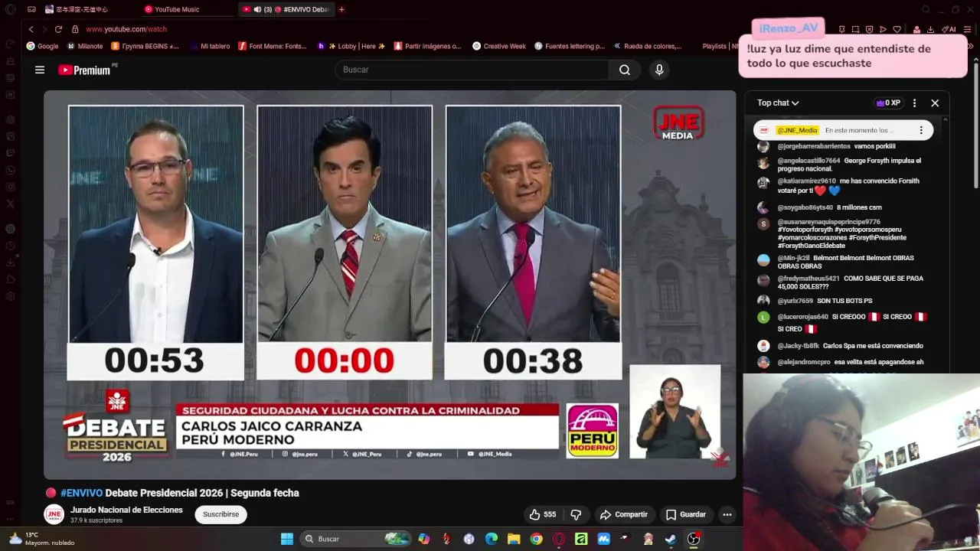Focus the Buscar search field

coord(472,70)
